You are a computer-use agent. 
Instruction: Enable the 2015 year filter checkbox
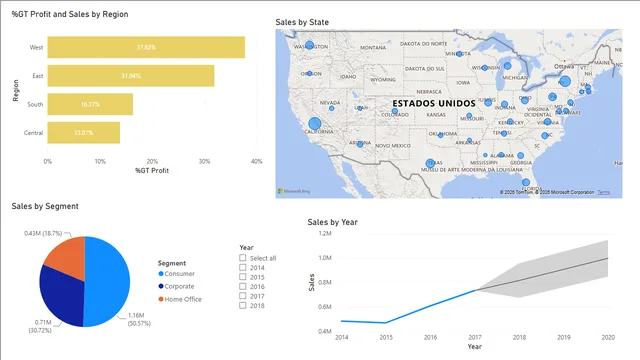coord(242,277)
